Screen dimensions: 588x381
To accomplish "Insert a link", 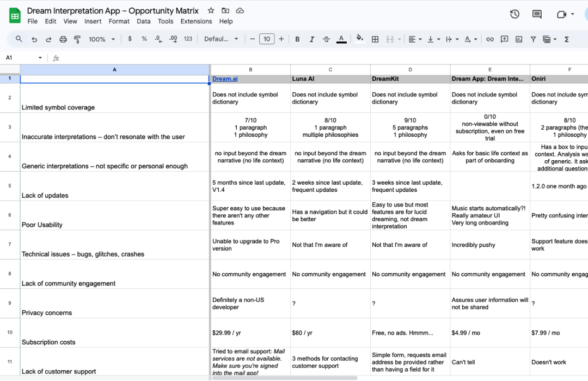I will [490, 39].
